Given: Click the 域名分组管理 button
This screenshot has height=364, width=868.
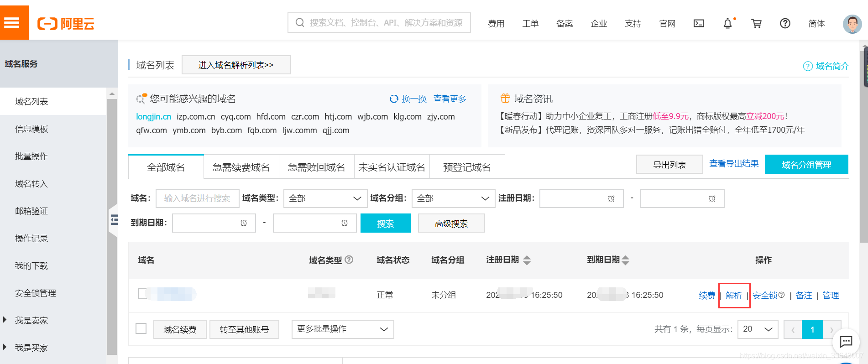Looking at the screenshot, I should pyautogui.click(x=806, y=164).
